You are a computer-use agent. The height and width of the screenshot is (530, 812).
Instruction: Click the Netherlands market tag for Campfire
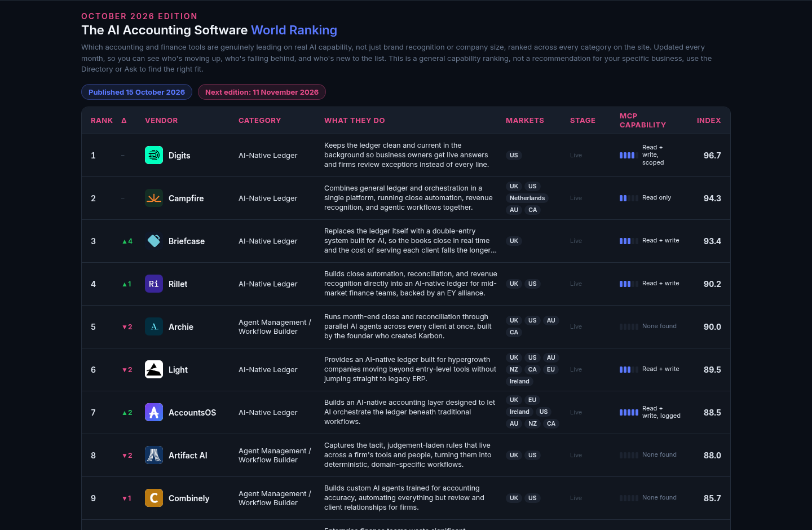click(x=527, y=198)
